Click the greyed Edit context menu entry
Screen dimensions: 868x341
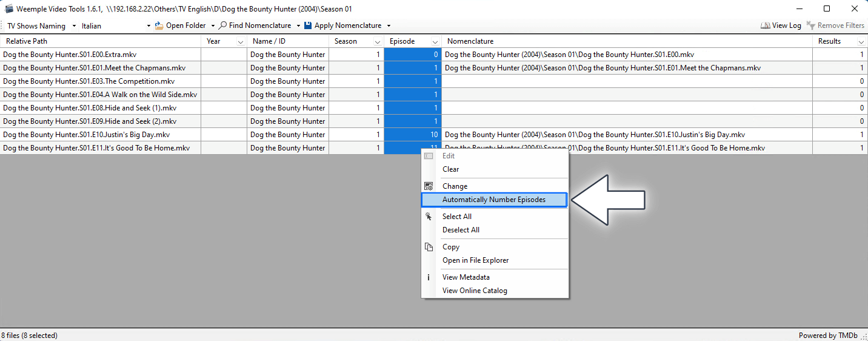click(x=449, y=156)
